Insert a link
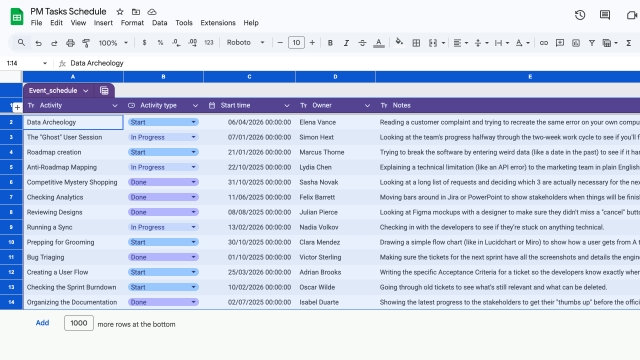 click(x=544, y=43)
